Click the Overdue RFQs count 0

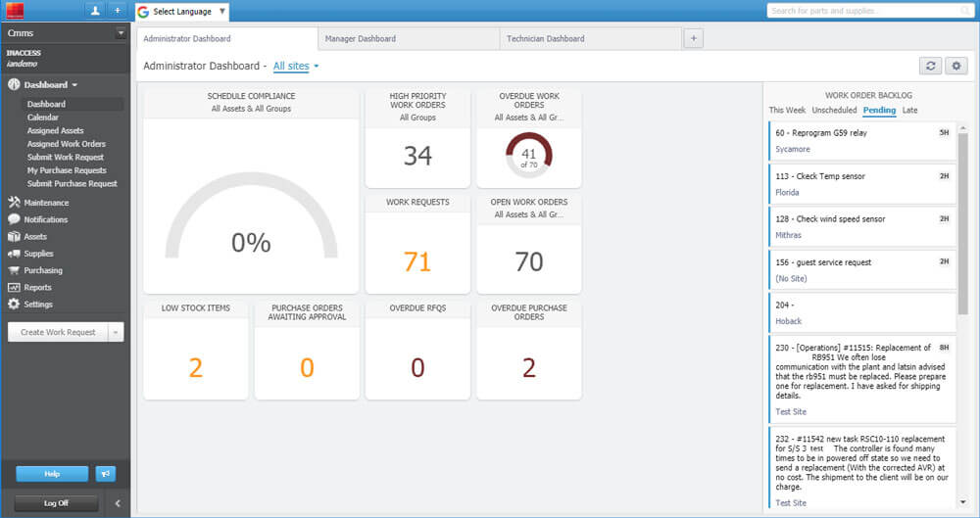point(417,367)
